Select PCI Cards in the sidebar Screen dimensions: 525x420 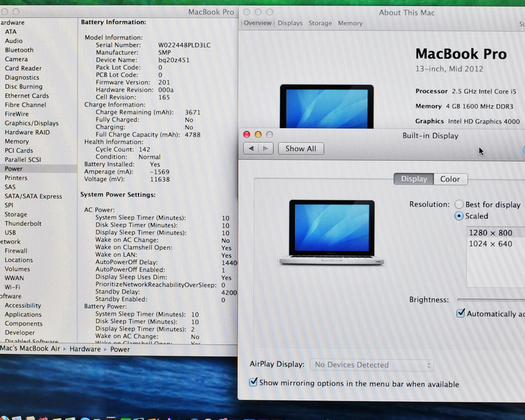click(x=19, y=150)
